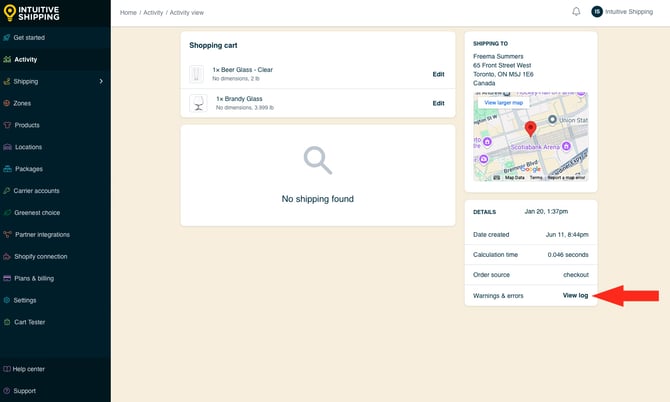Click the Shipping truck icon
Viewport: 670px width, 402px height.
[6, 81]
